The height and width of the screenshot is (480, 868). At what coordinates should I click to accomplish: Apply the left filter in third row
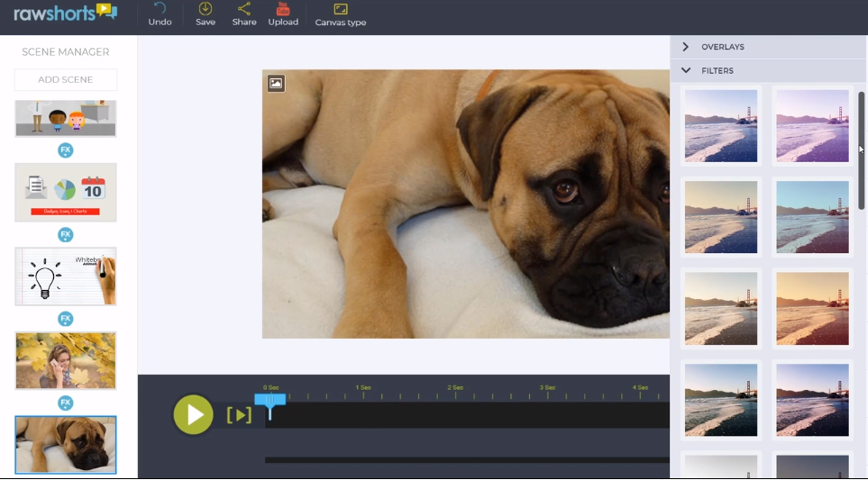point(721,309)
